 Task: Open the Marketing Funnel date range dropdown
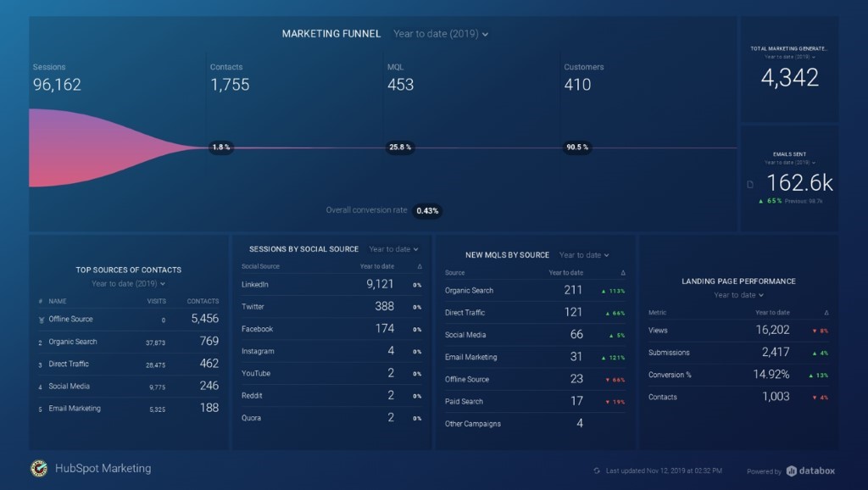point(441,34)
